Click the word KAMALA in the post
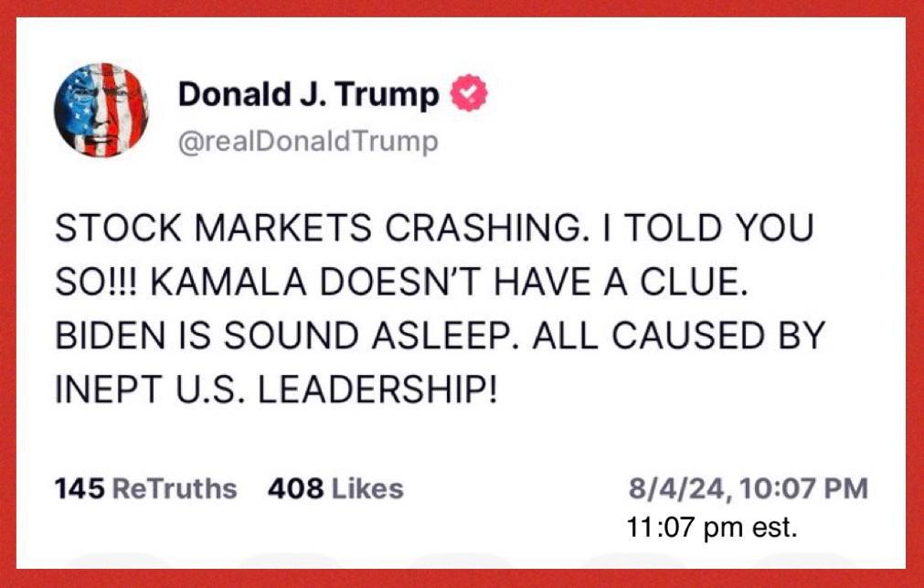The image size is (924, 588). (x=228, y=282)
